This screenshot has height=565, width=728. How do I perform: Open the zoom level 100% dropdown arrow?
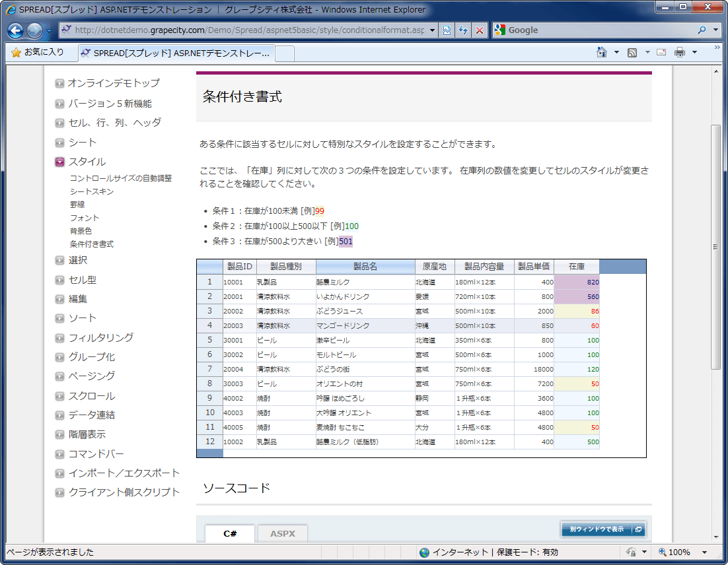[704, 552]
